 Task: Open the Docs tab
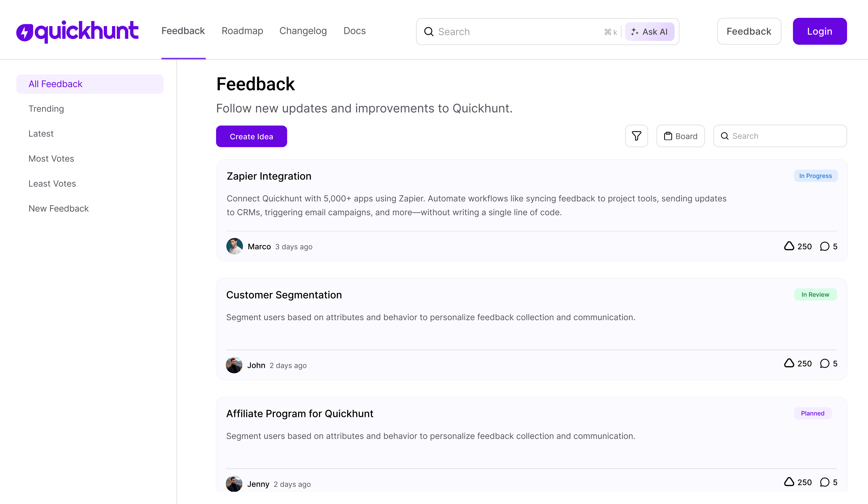[355, 31]
